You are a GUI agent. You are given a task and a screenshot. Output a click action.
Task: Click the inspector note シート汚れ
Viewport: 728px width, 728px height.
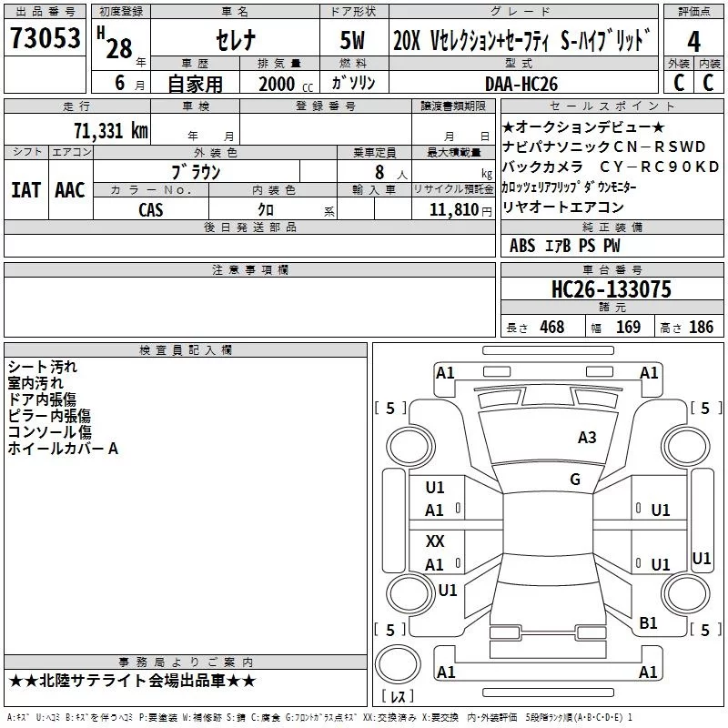pos(43,368)
